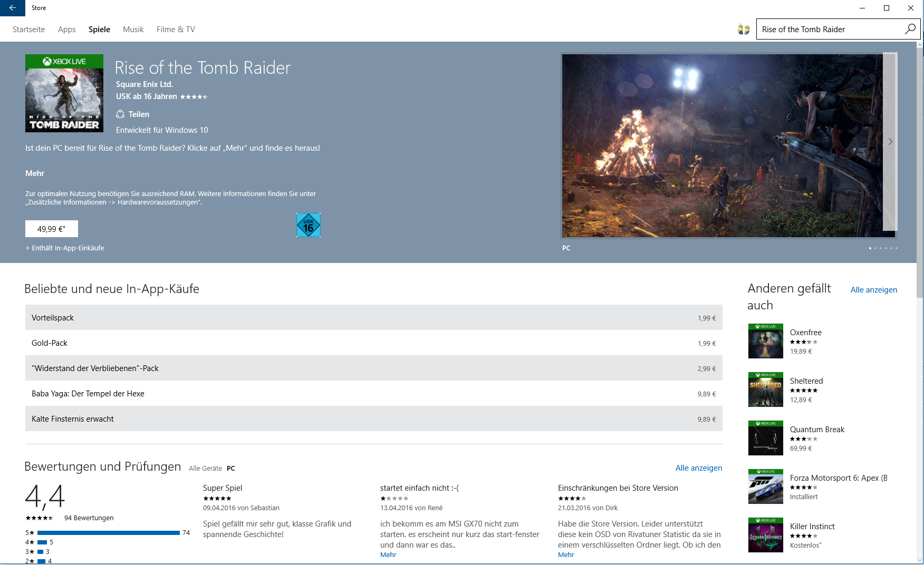This screenshot has height=565, width=924.
Task: Click the Super Spiel review title
Action: 223,488
